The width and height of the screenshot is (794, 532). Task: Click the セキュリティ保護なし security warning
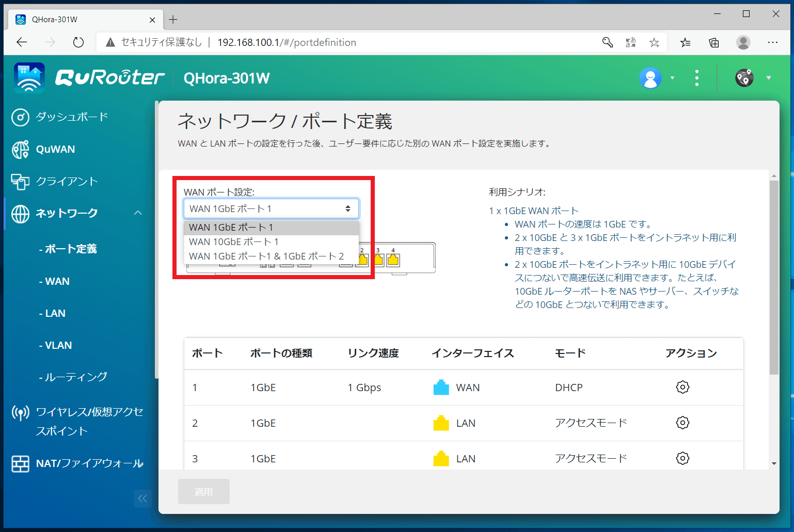[153, 42]
